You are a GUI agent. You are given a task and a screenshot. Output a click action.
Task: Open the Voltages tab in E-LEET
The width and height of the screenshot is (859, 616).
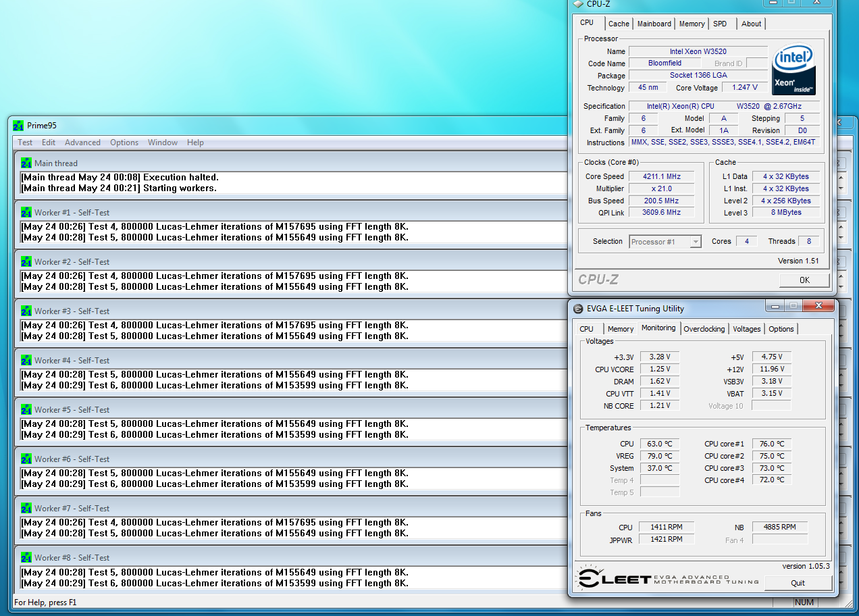click(x=746, y=329)
